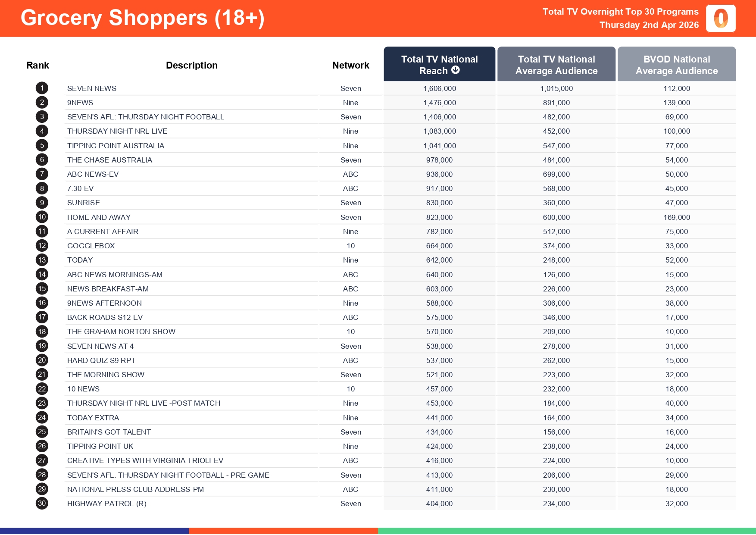Click the orange logo icon in header
This screenshot has width=756, height=535.
tap(721, 19)
